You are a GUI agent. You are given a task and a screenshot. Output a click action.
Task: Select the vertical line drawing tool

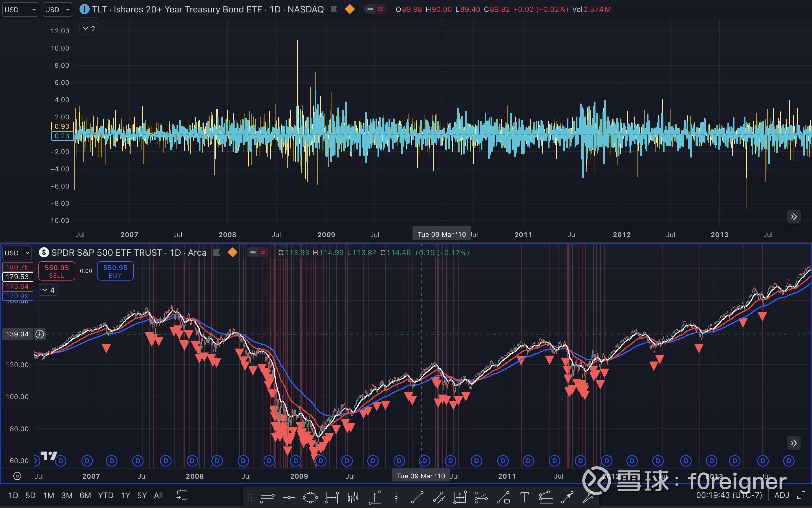pos(396,497)
